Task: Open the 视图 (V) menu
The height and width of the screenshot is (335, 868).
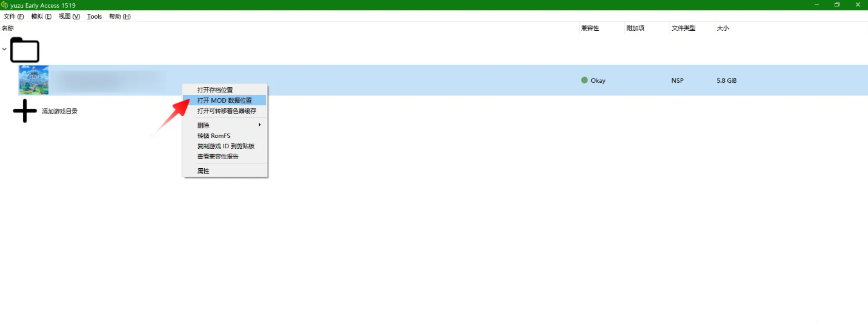Action: (69, 17)
